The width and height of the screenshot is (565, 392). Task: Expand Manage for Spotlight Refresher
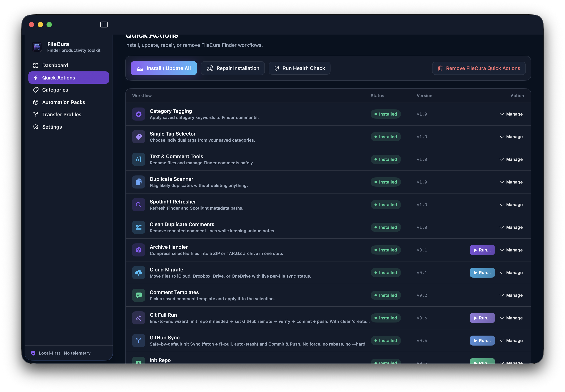point(511,205)
